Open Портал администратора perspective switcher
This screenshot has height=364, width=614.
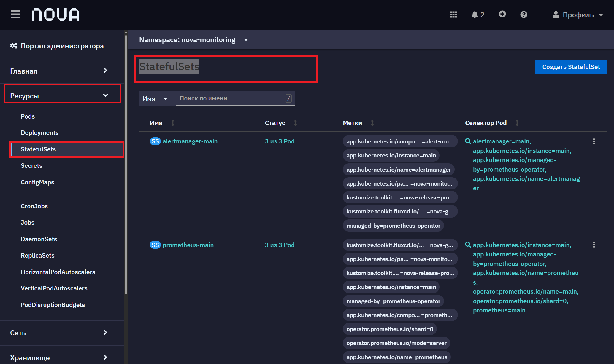62,46
